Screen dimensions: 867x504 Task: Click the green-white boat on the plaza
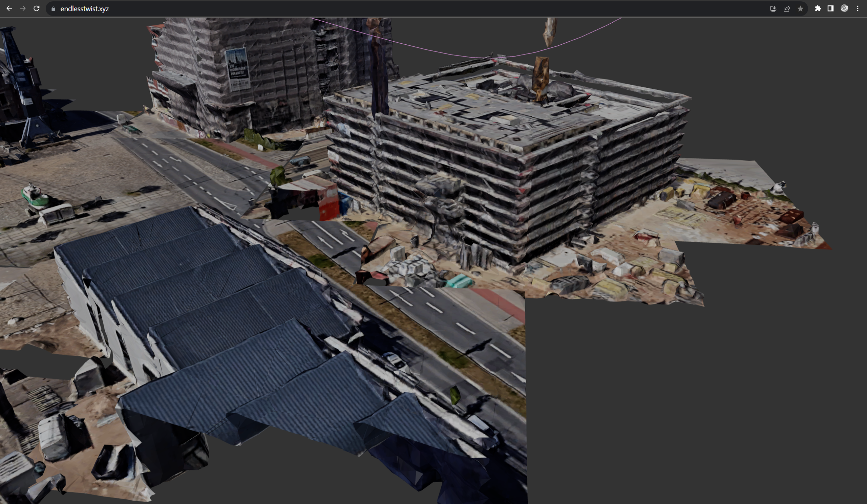coord(36,198)
